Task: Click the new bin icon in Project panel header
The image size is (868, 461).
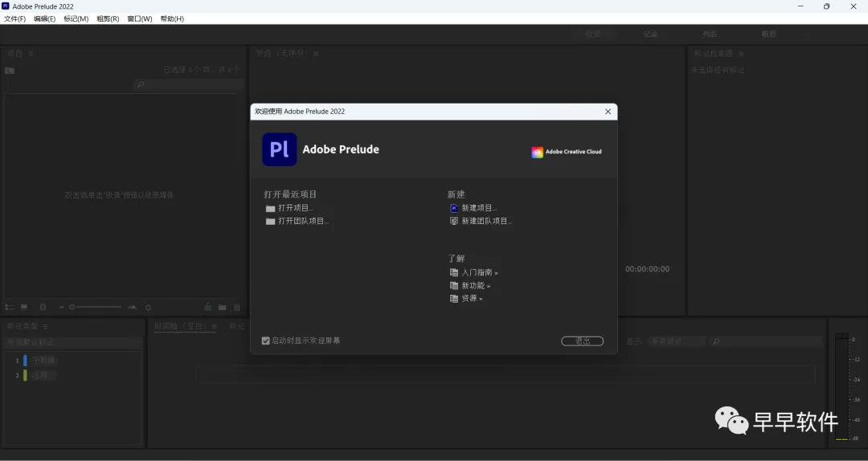Action: 10,71
